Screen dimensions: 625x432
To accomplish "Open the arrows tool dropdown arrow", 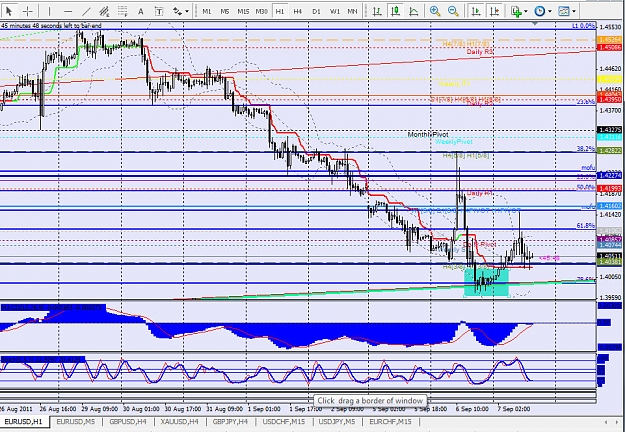I will (x=187, y=11).
